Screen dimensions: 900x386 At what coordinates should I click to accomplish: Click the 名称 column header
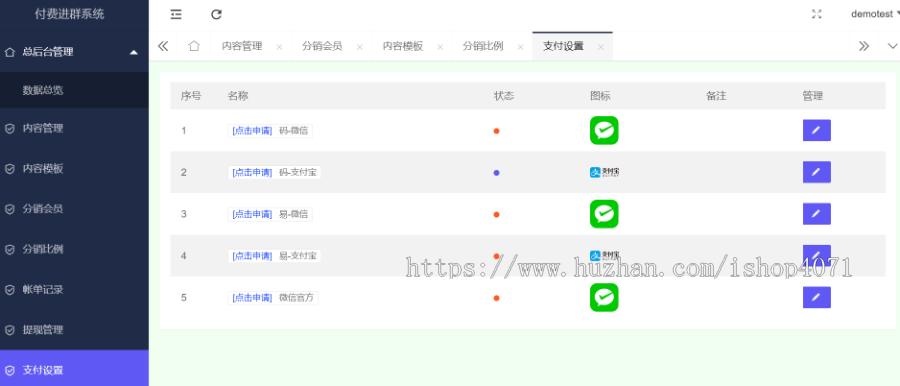(238, 96)
